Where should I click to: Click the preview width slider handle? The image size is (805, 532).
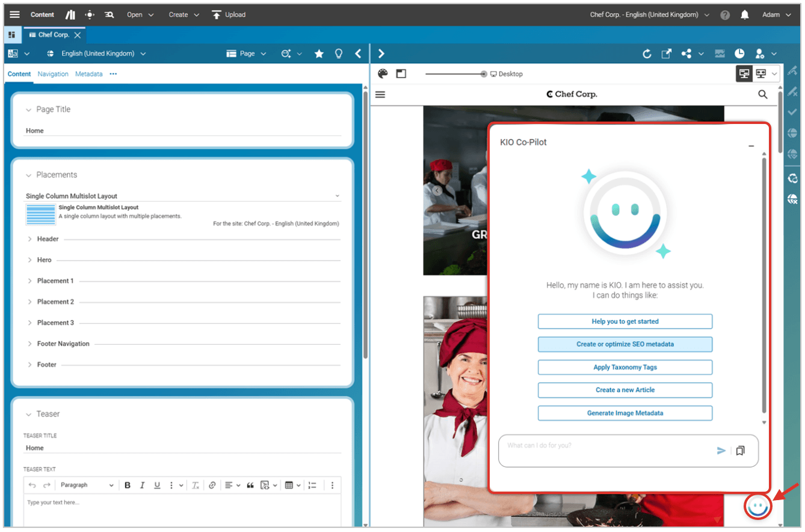coord(484,74)
